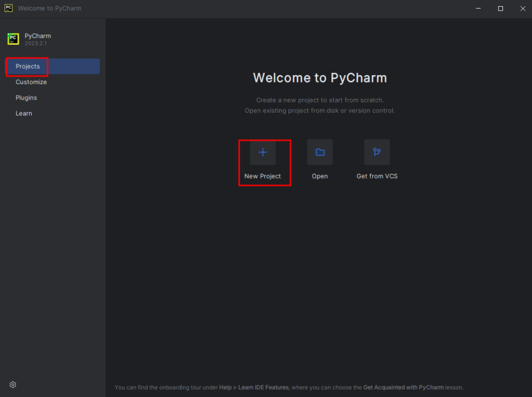Viewport: 532px width, 397px height.
Task: Click the New Project plus icon
Action: [263, 152]
